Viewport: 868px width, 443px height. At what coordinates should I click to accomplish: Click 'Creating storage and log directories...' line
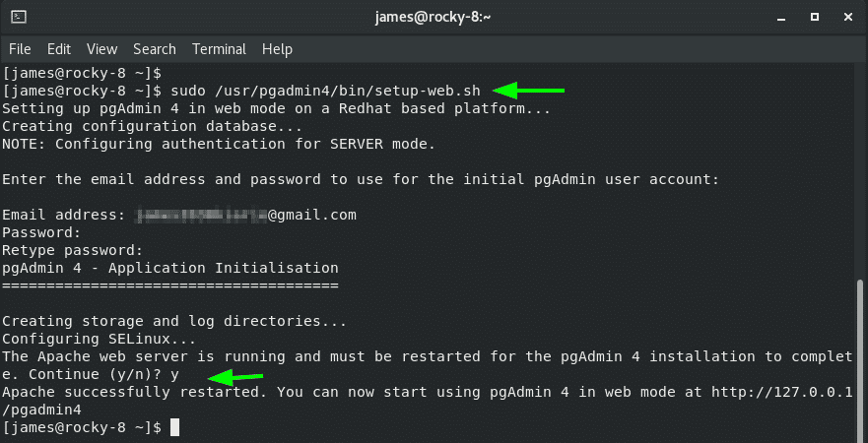[x=174, y=321]
